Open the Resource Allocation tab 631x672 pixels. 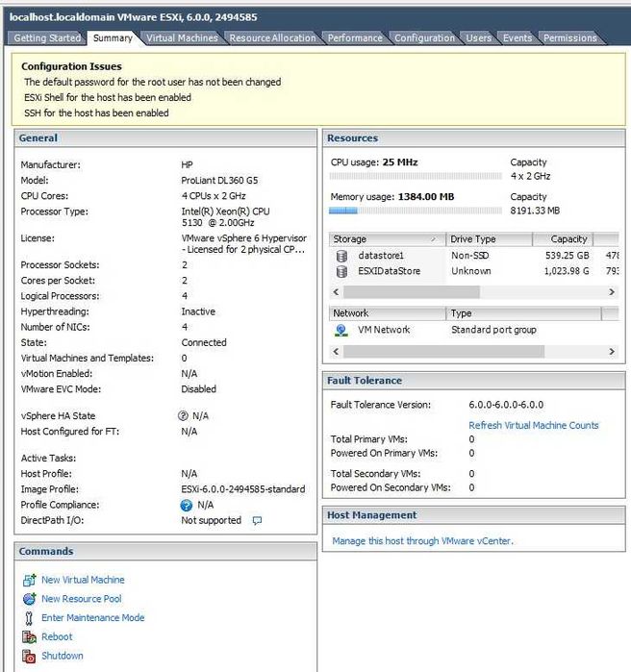(x=272, y=38)
